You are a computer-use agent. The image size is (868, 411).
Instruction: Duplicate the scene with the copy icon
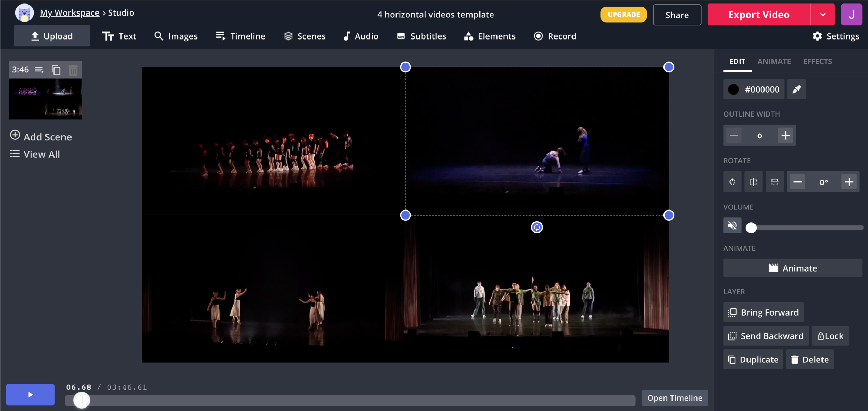tap(56, 70)
